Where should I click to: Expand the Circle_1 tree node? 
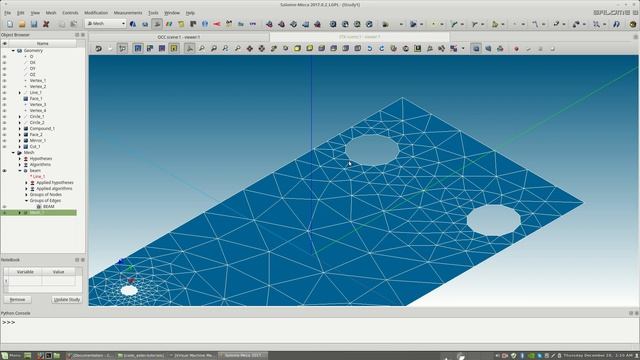tap(20, 117)
